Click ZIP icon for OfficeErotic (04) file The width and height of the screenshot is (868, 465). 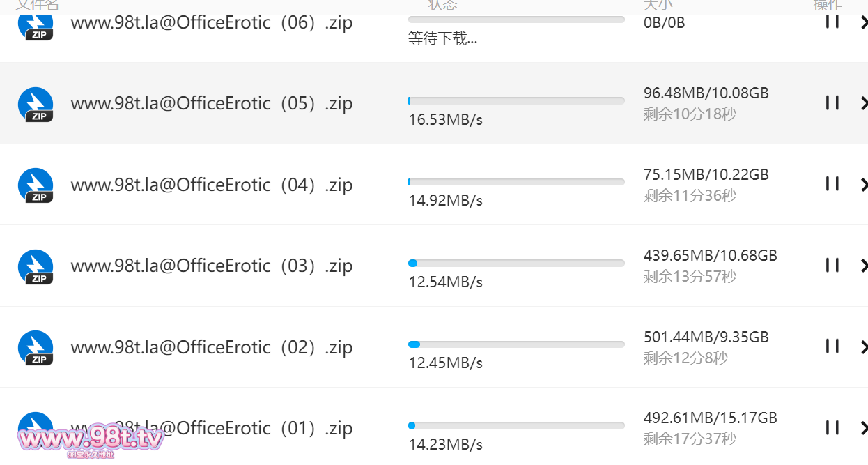[36, 185]
